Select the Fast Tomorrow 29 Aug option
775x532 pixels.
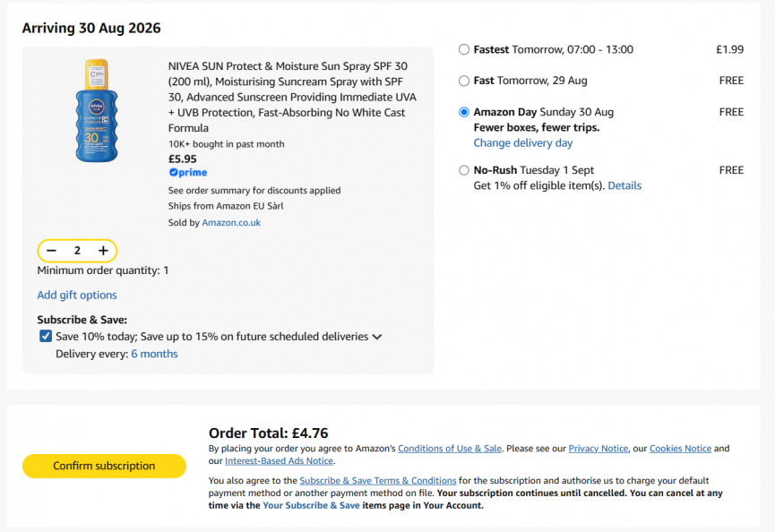[463, 81]
